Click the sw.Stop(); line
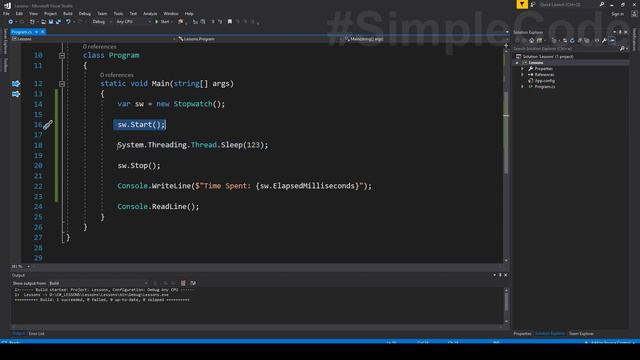 point(139,165)
